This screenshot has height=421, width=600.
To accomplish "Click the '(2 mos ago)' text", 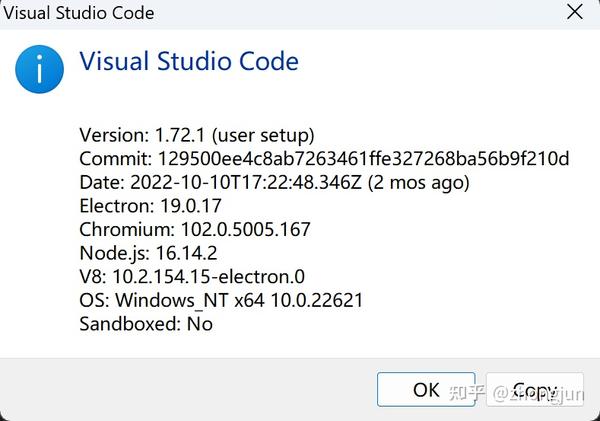I will click(x=419, y=182).
